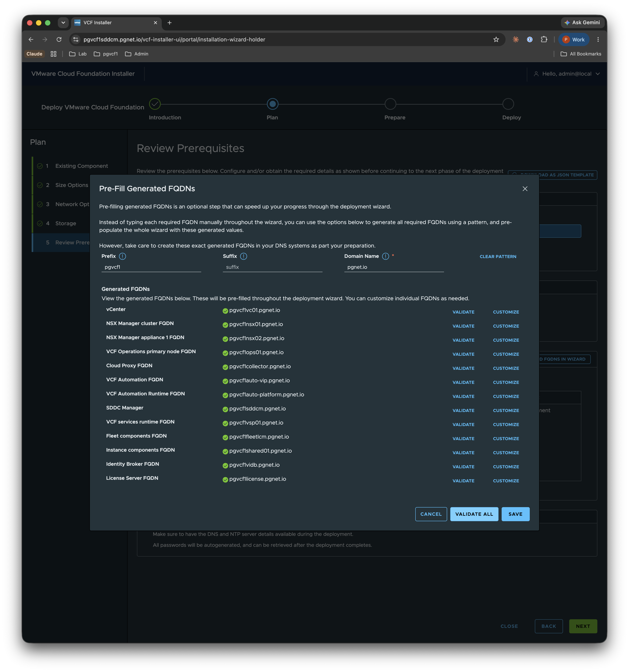Close the VCF Installer browser tab
The image size is (629, 672).
(x=155, y=23)
